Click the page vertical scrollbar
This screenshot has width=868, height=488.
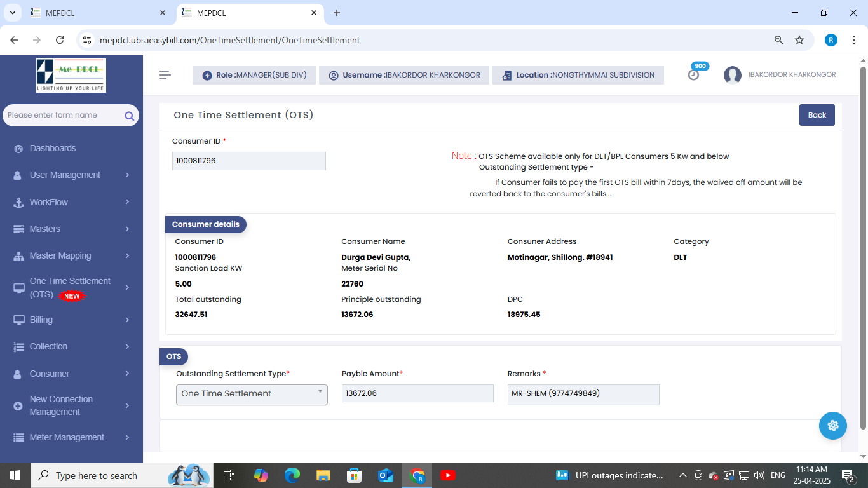pyautogui.click(x=863, y=248)
